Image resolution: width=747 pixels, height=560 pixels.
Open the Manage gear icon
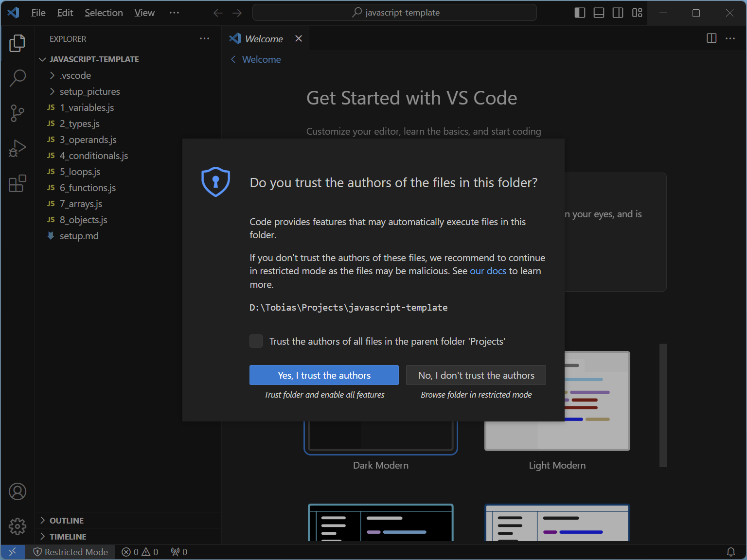coord(18,526)
